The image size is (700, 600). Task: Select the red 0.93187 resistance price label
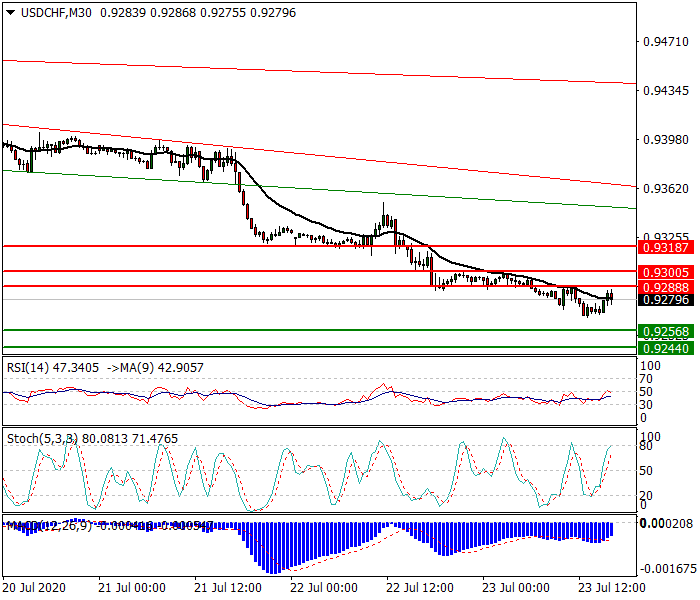pos(666,247)
